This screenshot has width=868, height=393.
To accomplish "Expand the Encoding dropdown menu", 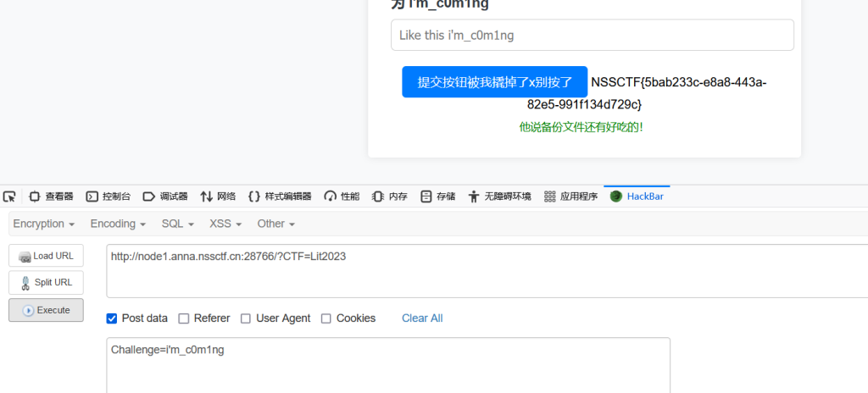I will click(118, 224).
